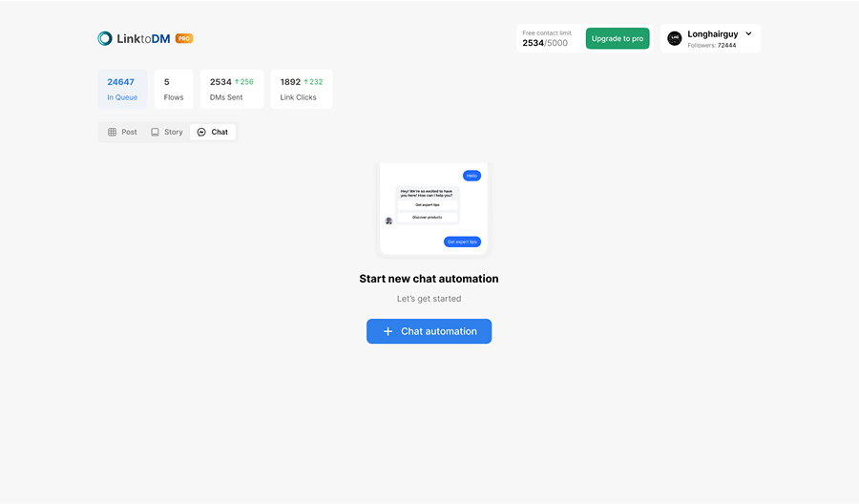Open the Link Clicks stat card
Viewport: 859px width, 504px height.
[302, 89]
